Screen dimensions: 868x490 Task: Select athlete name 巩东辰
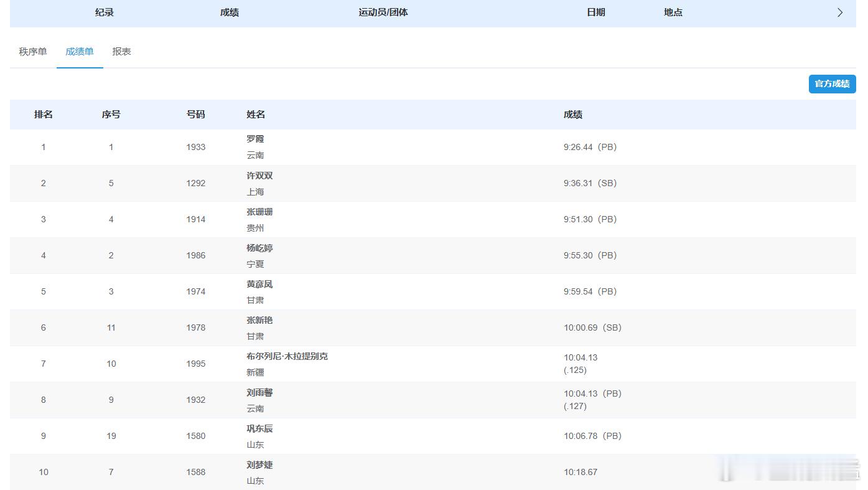pyautogui.click(x=259, y=428)
